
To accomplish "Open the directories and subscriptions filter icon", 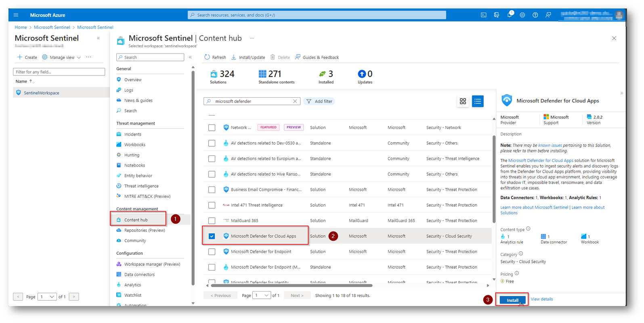I will pyautogui.click(x=496, y=15).
